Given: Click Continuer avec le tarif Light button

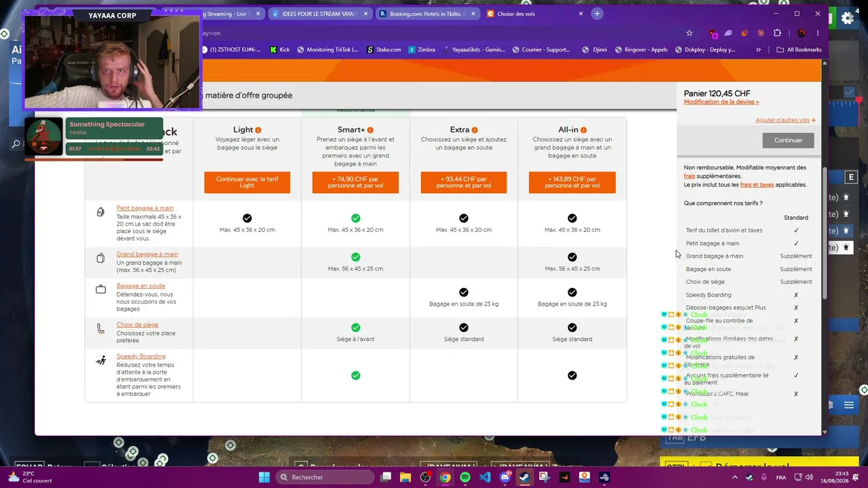Looking at the screenshot, I should tap(247, 182).
